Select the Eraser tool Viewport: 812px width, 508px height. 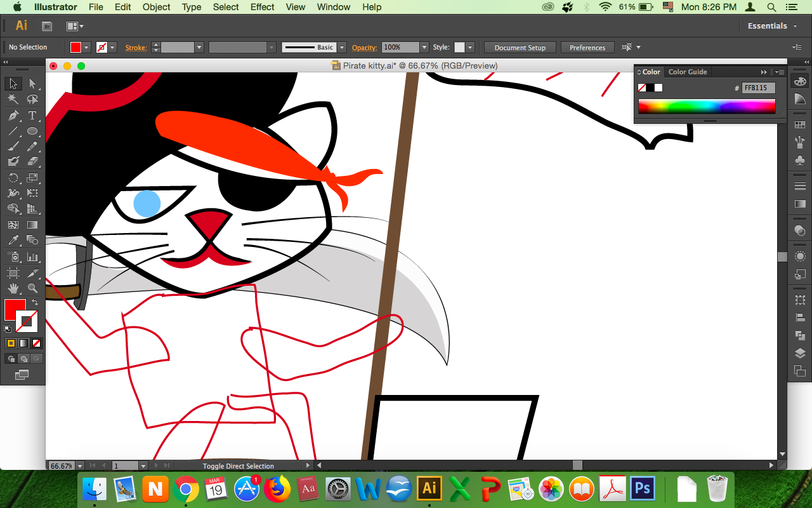coord(32,162)
